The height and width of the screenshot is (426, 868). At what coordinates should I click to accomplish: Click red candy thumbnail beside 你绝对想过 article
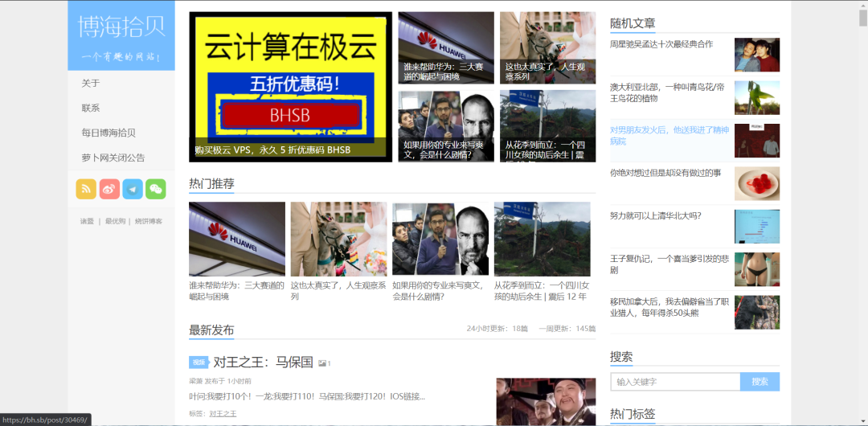click(757, 183)
